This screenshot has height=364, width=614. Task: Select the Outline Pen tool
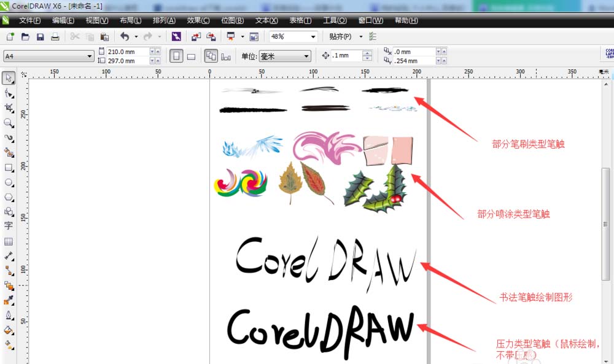coord(9,316)
